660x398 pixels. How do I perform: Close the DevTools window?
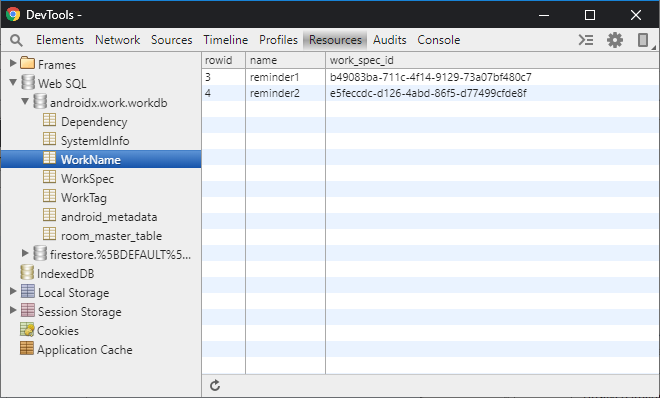[636, 15]
